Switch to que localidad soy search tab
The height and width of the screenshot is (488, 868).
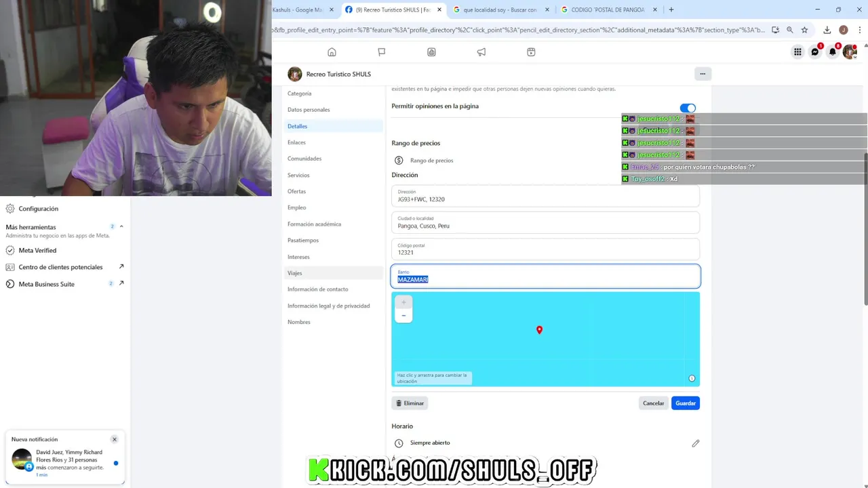500,9
